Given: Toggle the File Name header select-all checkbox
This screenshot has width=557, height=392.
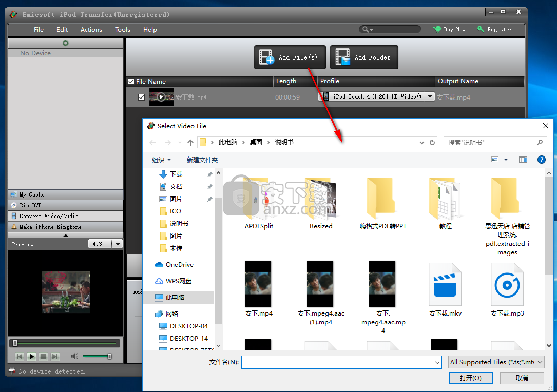Looking at the screenshot, I should pyautogui.click(x=131, y=81).
